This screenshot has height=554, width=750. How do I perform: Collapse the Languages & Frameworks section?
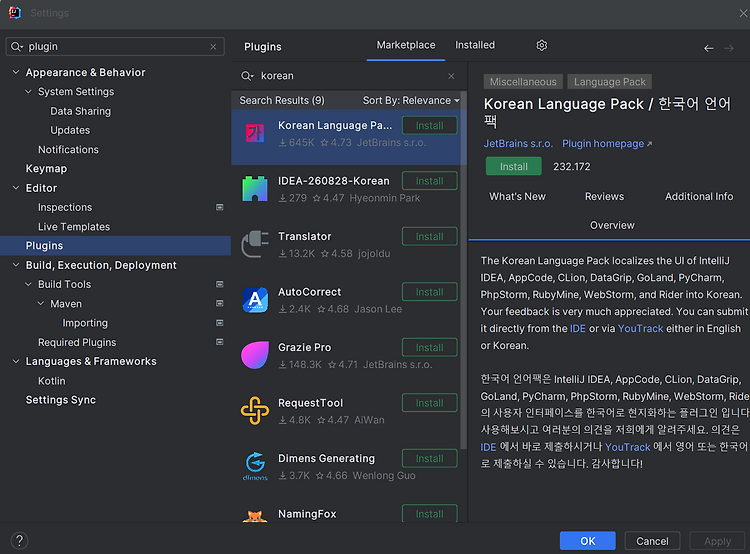[16, 361]
